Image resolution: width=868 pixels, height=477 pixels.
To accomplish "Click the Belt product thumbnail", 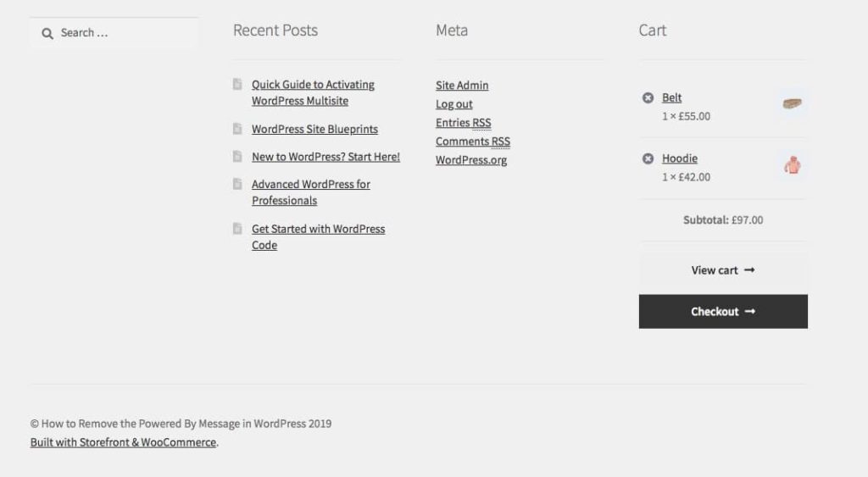I will (793, 104).
